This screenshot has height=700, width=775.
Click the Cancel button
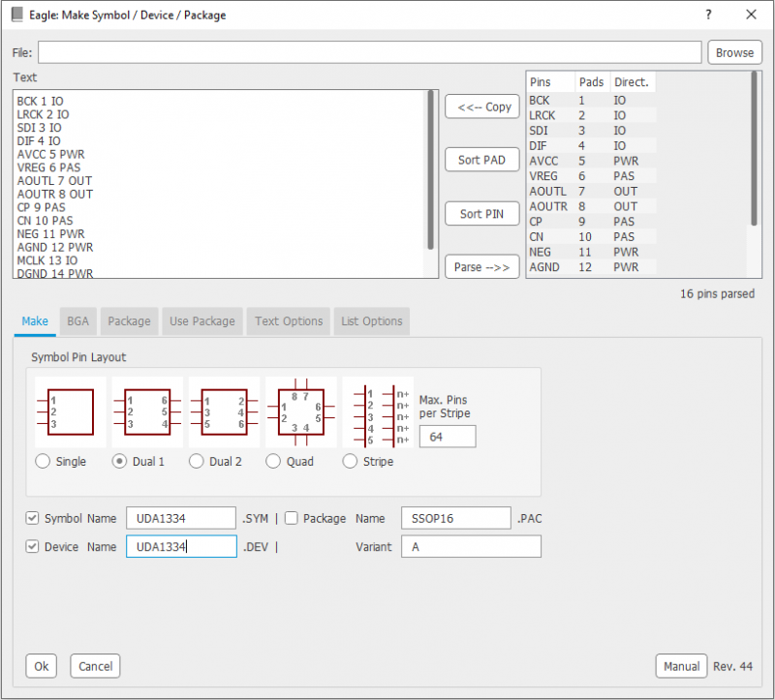(x=95, y=666)
